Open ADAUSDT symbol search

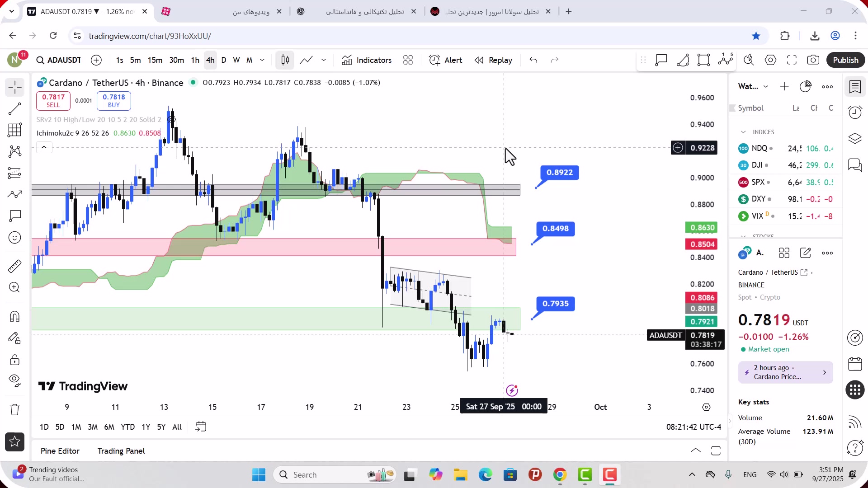point(59,60)
